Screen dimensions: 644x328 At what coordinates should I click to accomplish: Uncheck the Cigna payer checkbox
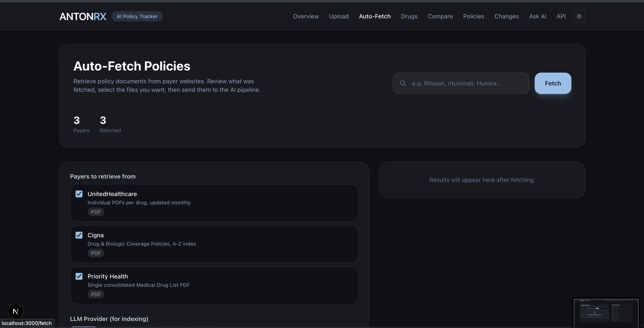(x=79, y=235)
